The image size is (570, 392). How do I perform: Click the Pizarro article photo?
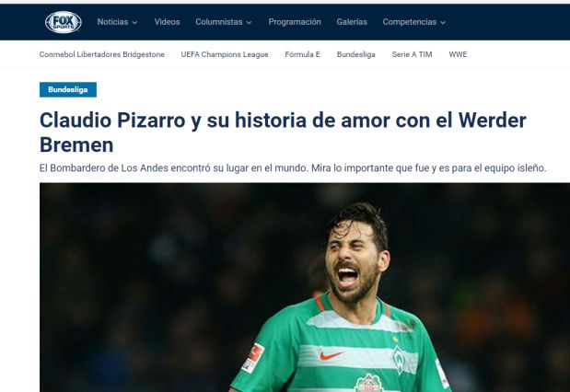tap(305, 287)
